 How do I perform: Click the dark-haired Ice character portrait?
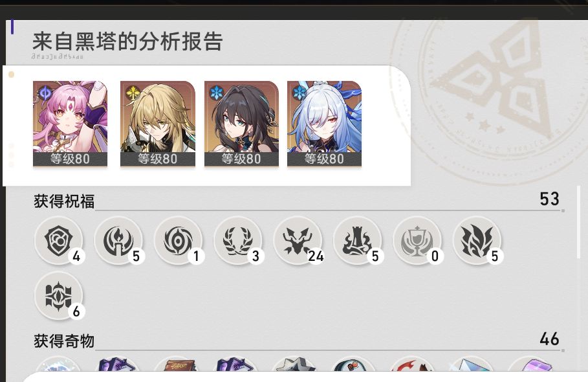(x=241, y=124)
